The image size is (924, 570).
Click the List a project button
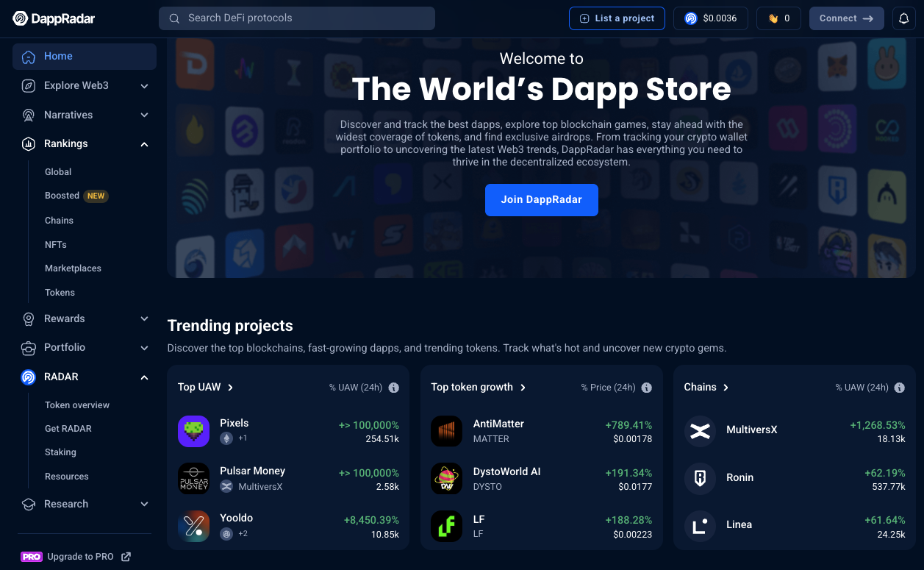point(617,18)
